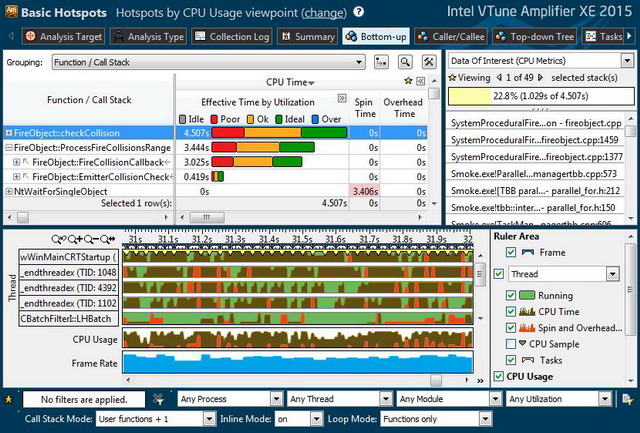Sort by the CPU Time column header
Screen dimensions: 640x433
tap(290, 82)
